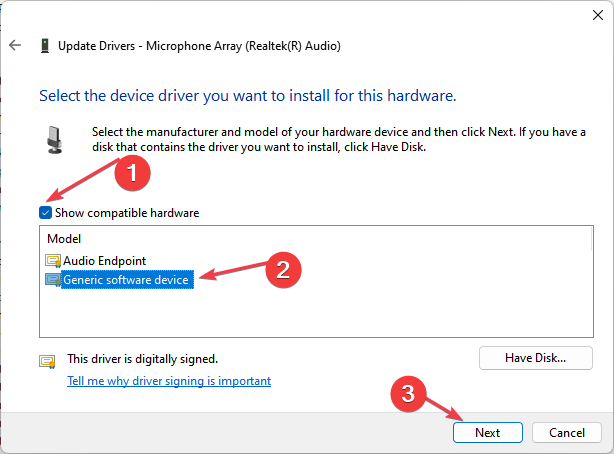Click the Audio Endpoint certificate icon
This screenshot has height=454, width=614.
[53, 261]
